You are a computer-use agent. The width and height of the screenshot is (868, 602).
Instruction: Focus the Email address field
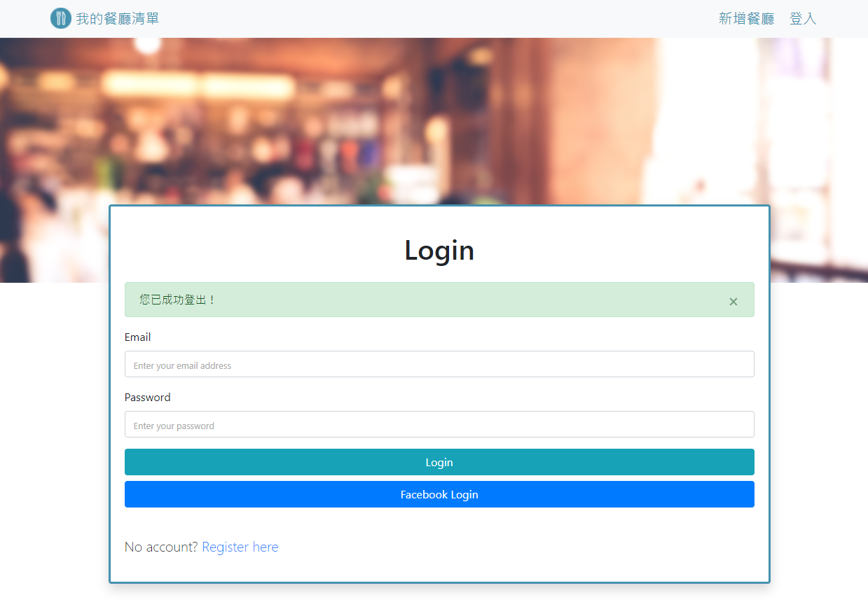coord(439,364)
